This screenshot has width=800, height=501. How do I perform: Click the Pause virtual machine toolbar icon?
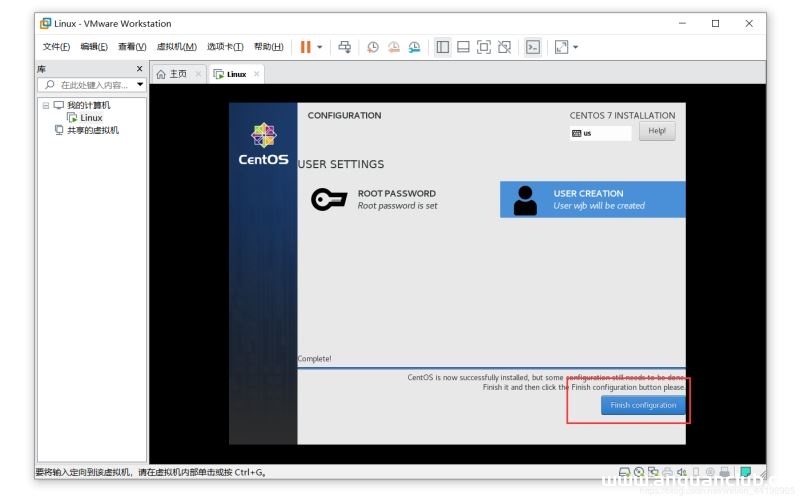tap(306, 47)
